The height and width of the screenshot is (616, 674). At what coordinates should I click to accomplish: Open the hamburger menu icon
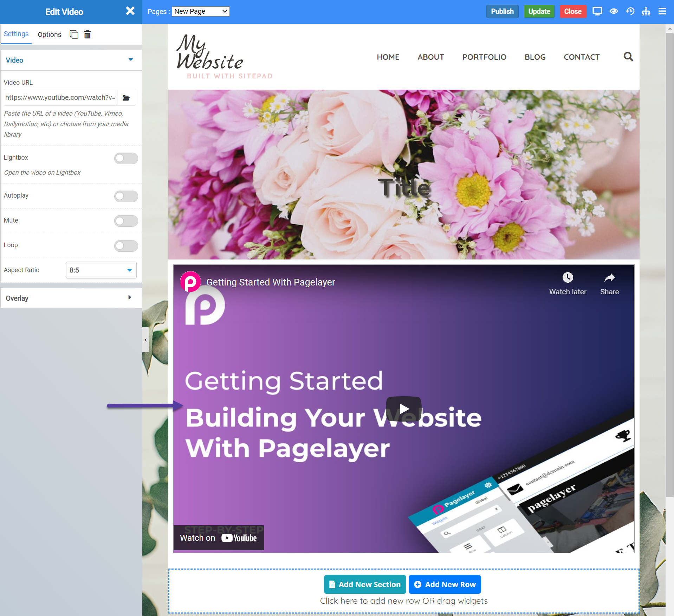pyautogui.click(x=662, y=11)
